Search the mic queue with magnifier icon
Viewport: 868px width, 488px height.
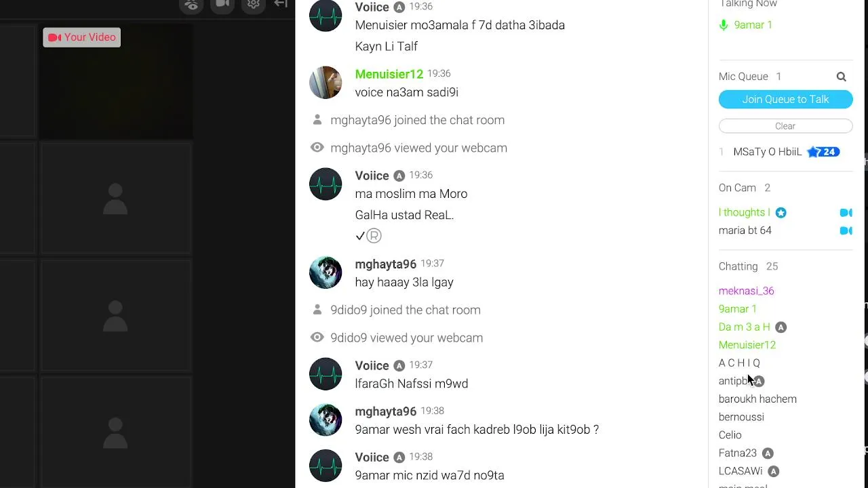pos(841,77)
